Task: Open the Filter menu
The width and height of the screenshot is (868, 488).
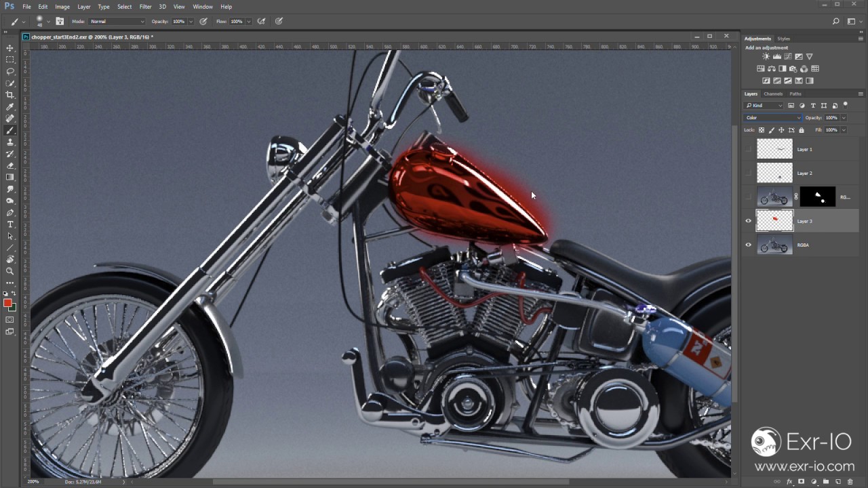Action: (146, 7)
